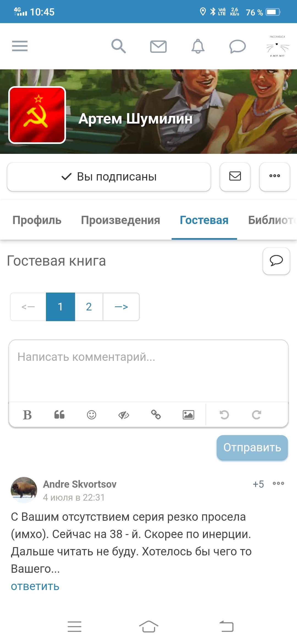Open the hamburger navigation menu
Viewport: 297px width, 644px height.
pos(20,46)
